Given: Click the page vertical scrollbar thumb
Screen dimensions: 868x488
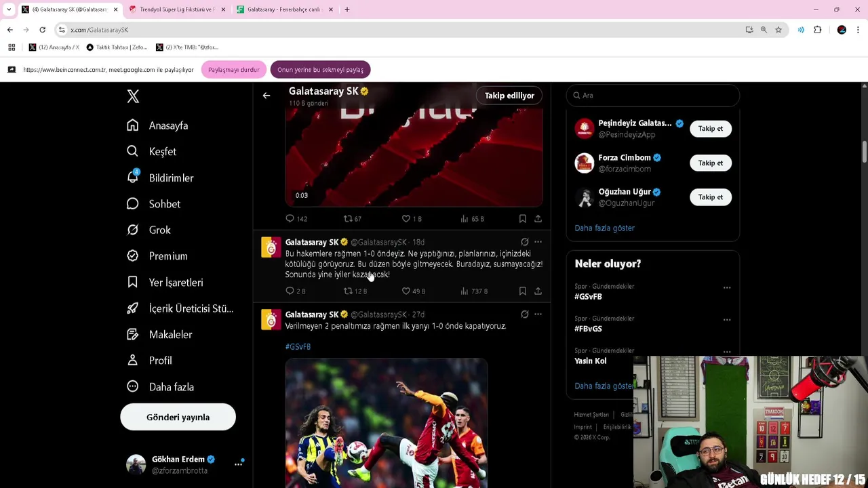Looking at the screenshot, I should point(864,152).
